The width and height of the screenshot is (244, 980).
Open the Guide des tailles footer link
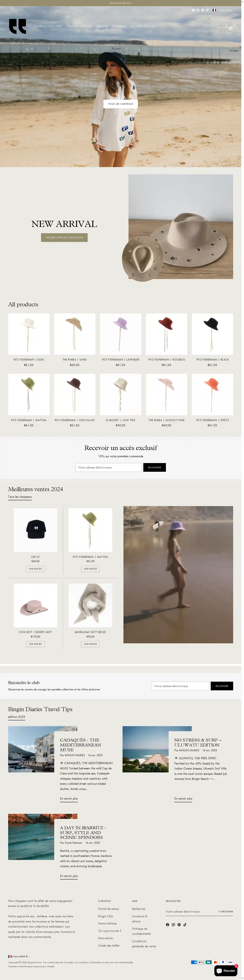click(x=109, y=945)
